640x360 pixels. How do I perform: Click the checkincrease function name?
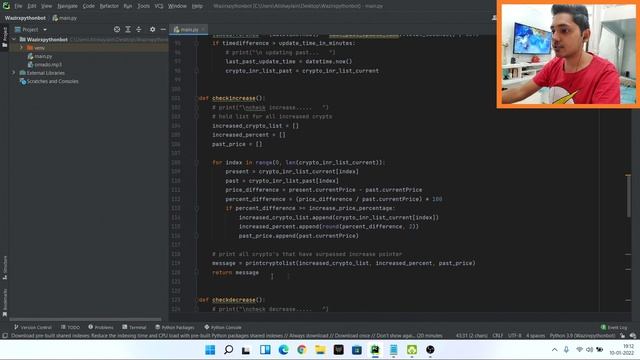click(233, 98)
